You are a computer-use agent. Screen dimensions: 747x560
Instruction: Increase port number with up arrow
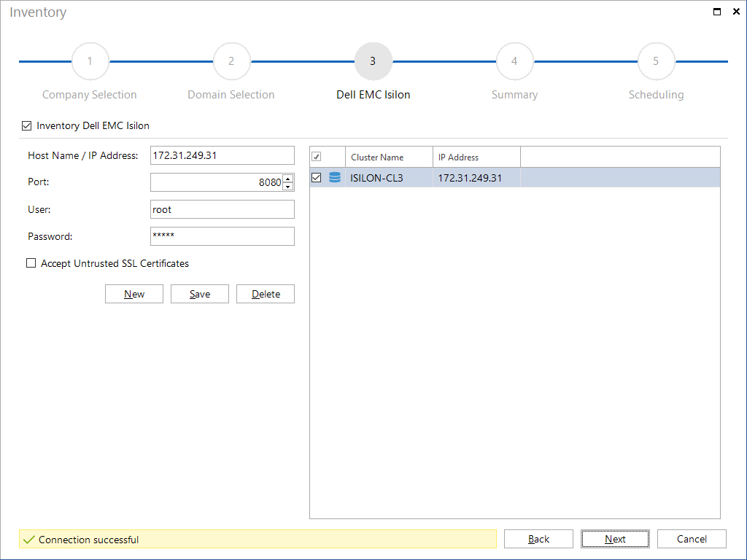pos(287,179)
